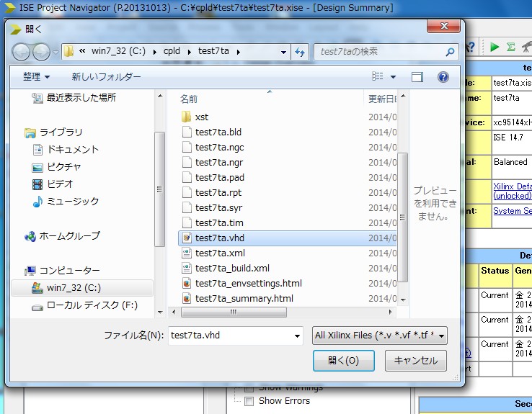The width and height of the screenshot is (532, 414).
Task: Open the Pictures library
Action: (x=56, y=167)
